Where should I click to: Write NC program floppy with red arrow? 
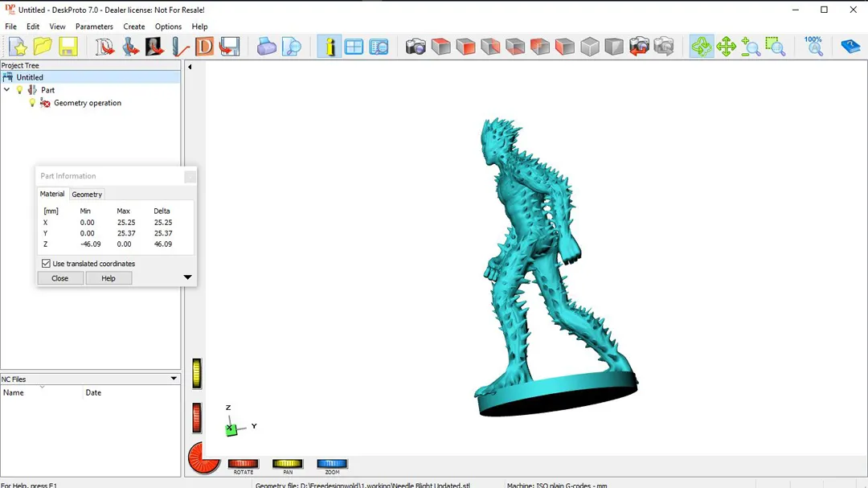(229, 47)
